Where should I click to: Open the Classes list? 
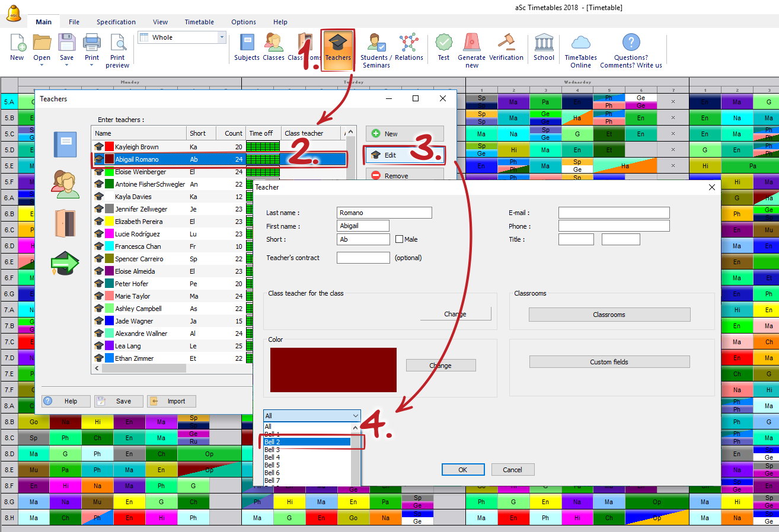click(273, 47)
